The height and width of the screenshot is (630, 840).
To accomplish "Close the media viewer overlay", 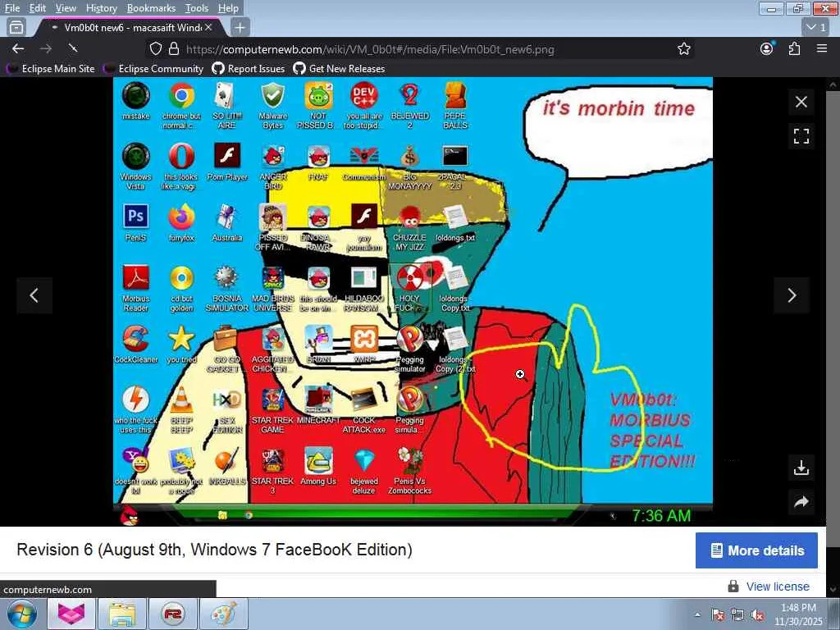I will point(801,102).
